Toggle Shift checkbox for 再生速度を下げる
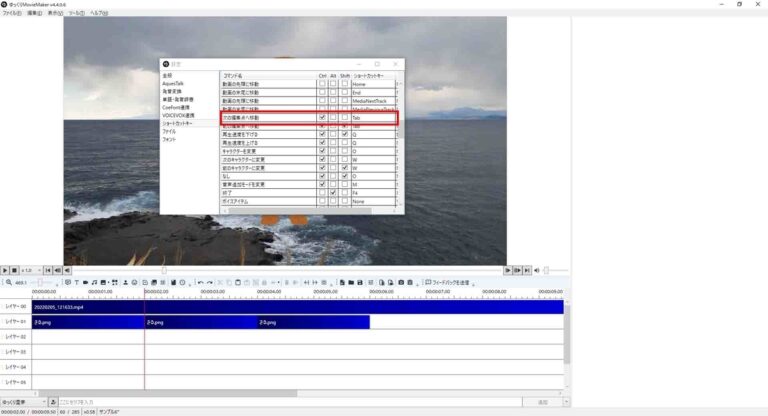 click(345, 134)
